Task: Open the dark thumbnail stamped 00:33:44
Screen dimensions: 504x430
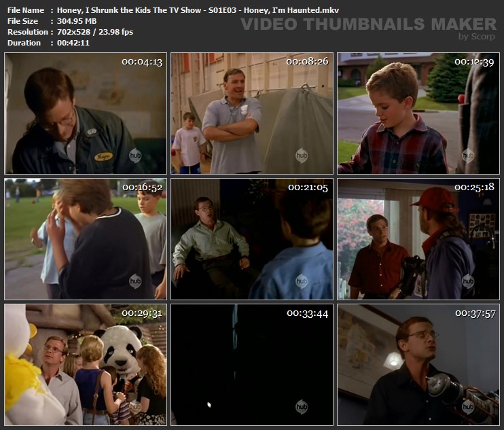Action: tap(252, 365)
